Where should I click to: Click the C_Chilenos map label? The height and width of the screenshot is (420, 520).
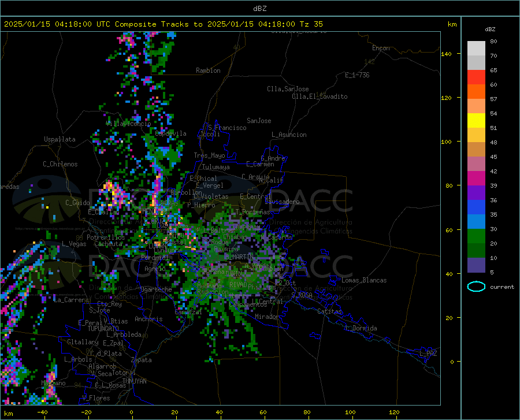tap(60, 164)
